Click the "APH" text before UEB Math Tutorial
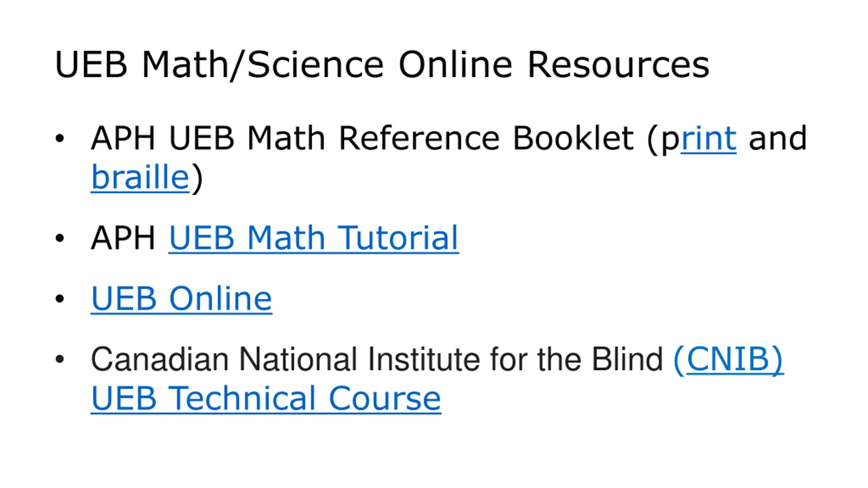Image resolution: width=868 pixels, height=488 pixels. (123, 238)
